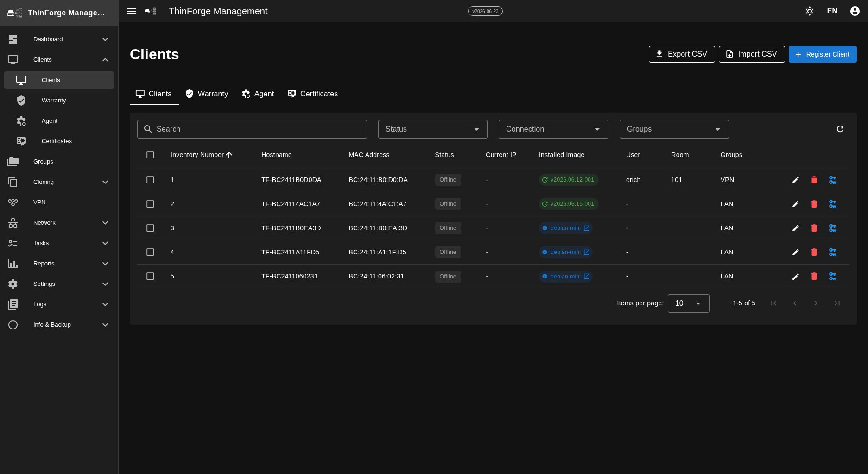The height and width of the screenshot is (474, 868).
Task: Tick the checkbox for TF-BC2411060231
Action: pos(150,276)
